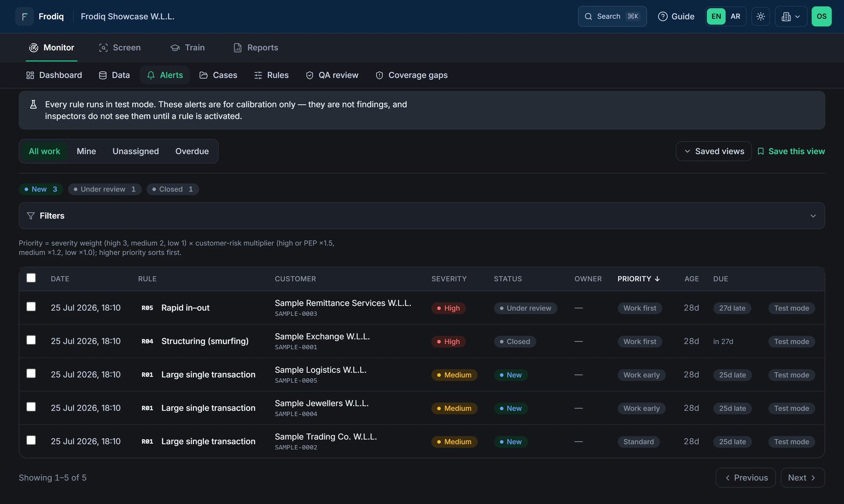Check the Rapid in–out alert row
The width and height of the screenshot is (844, 504).
coord(31,307)
